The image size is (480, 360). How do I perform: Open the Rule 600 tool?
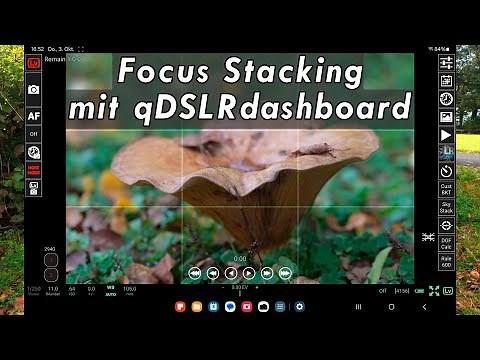pyautogui.click(x=446, y=262)
